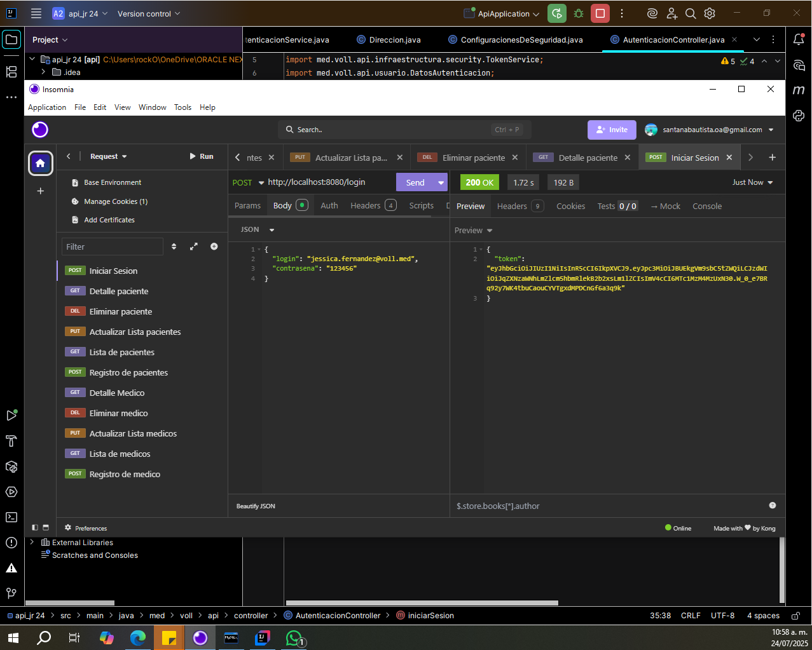This screenshot has width=812, height=650.
Task: Send the login request
Action: pyautogui.click(x=415, y=182)
